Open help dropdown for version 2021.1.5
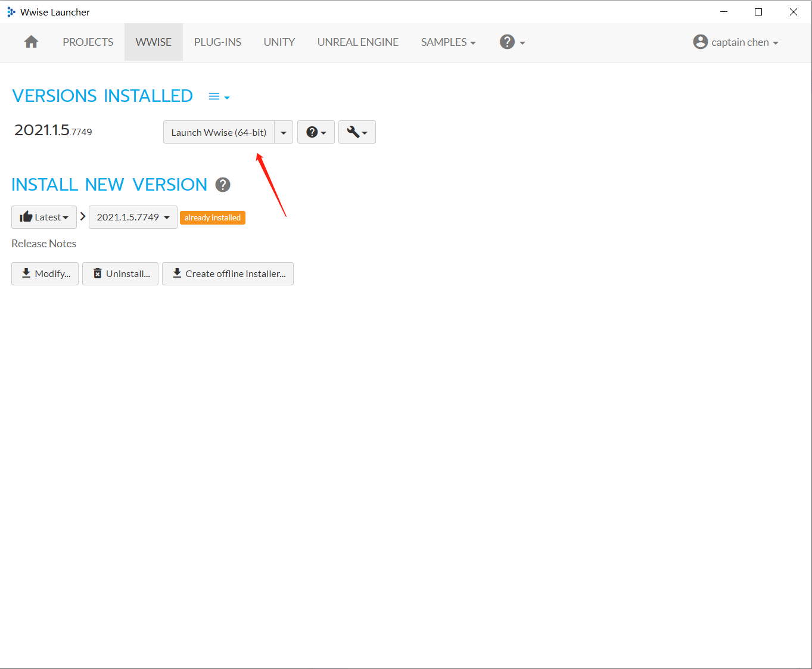The width and height of the screenshot is (812, 669). tap(316, 132)
